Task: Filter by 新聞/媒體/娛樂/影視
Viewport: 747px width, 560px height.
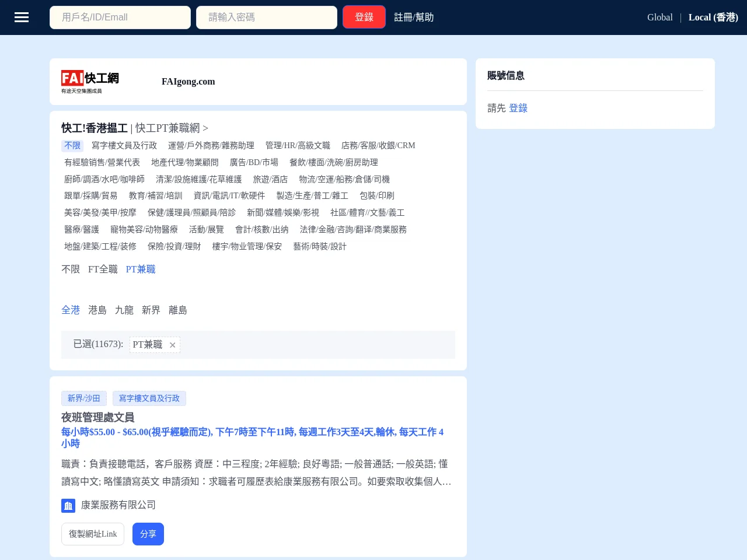Action: (x=283, y=213)
